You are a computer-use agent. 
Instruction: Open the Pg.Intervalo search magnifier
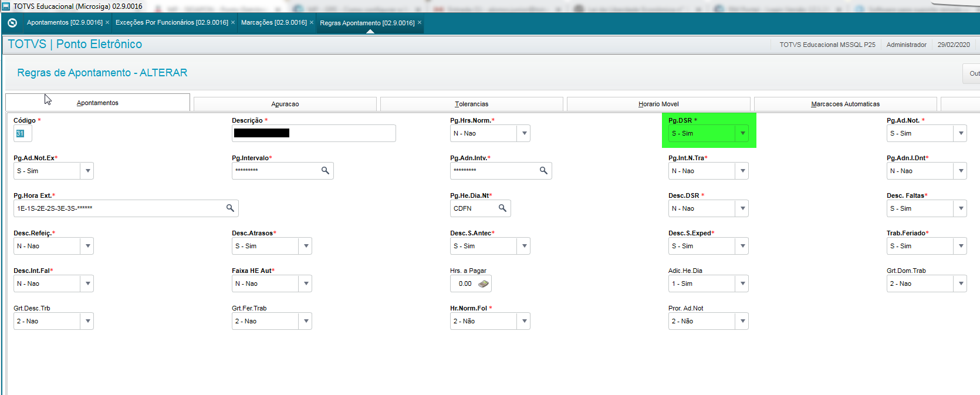coord(325,170)
